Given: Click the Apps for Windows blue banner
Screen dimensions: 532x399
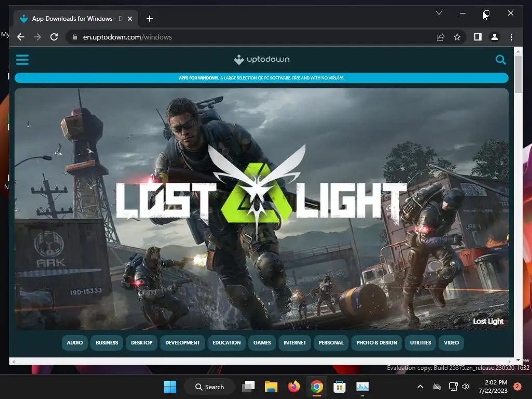Looking at the screenshot, I should (262, 78).
